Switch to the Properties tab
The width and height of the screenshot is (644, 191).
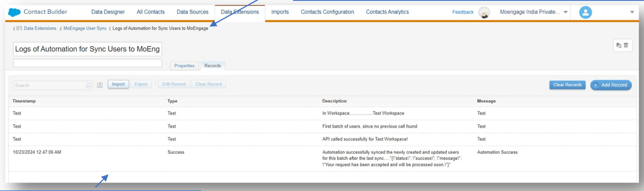pyautogui.click(x=184, y=66)
